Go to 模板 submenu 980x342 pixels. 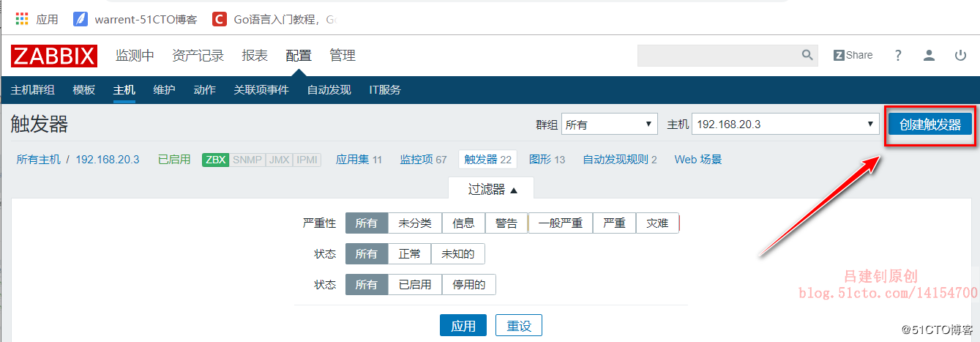click(x=84, y=90)
